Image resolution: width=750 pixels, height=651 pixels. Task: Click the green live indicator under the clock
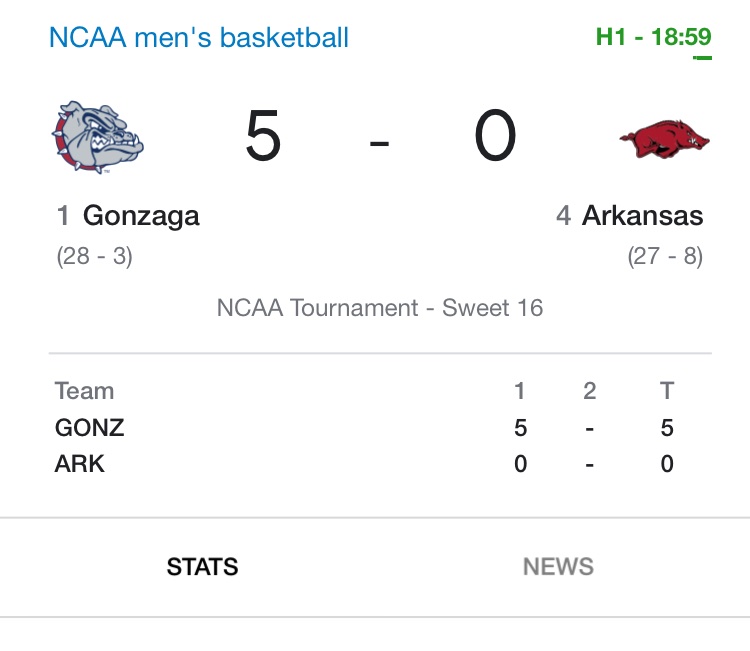point(702,58)
